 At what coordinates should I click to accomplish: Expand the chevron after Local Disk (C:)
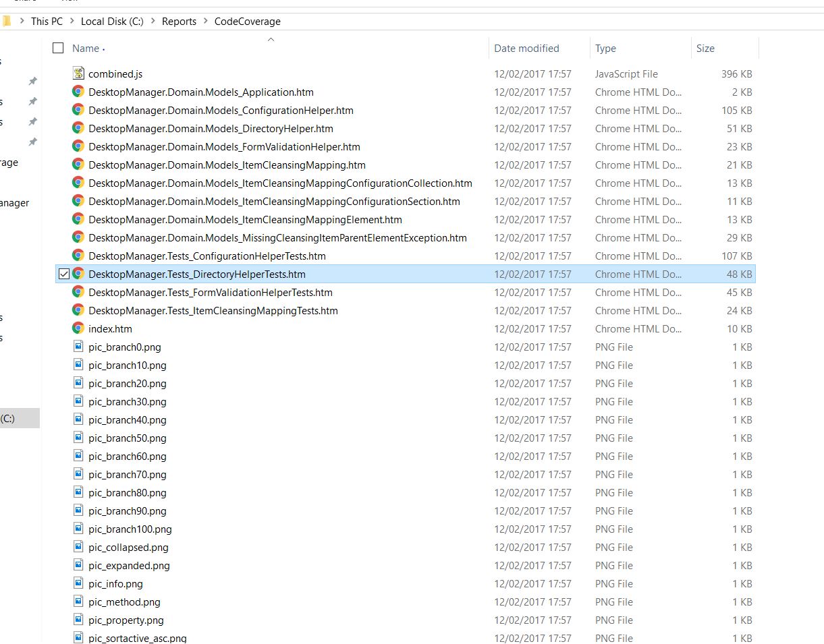pyautogui.click(x=153, y=22)
